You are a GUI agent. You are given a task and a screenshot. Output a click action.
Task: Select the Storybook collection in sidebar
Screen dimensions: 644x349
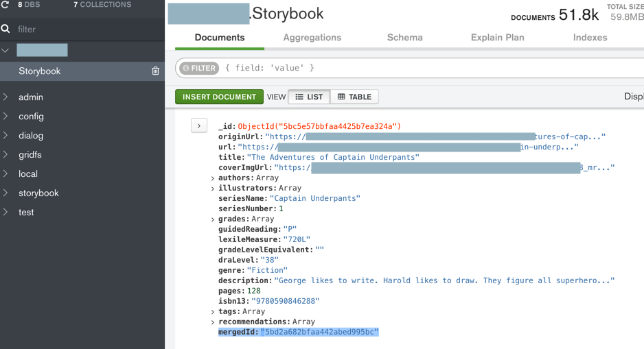coord(40,71)
